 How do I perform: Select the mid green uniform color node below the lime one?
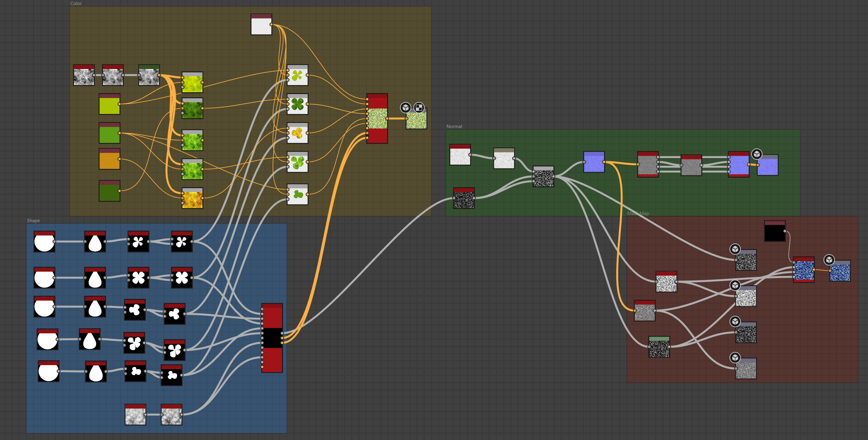(x=110, y=133)
